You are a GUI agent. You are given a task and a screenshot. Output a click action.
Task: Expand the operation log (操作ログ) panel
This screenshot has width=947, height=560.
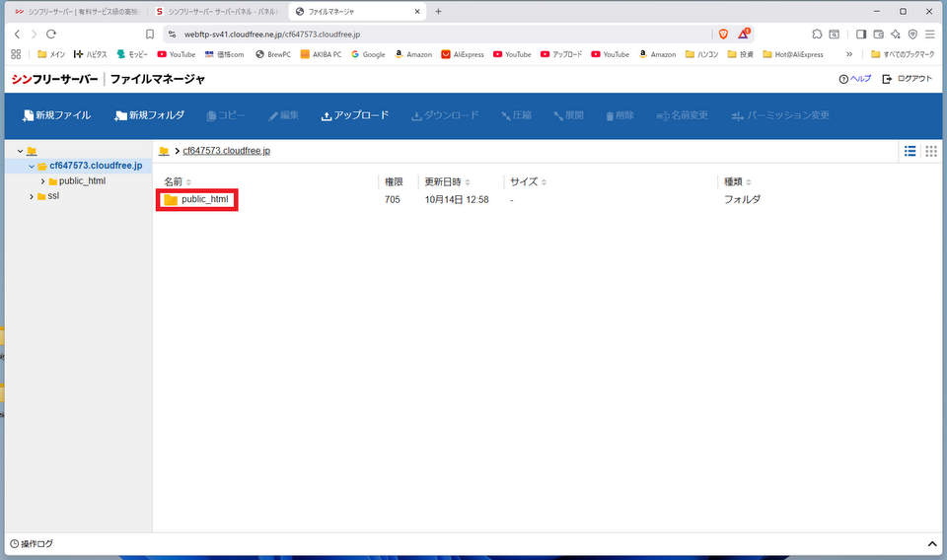932,544
